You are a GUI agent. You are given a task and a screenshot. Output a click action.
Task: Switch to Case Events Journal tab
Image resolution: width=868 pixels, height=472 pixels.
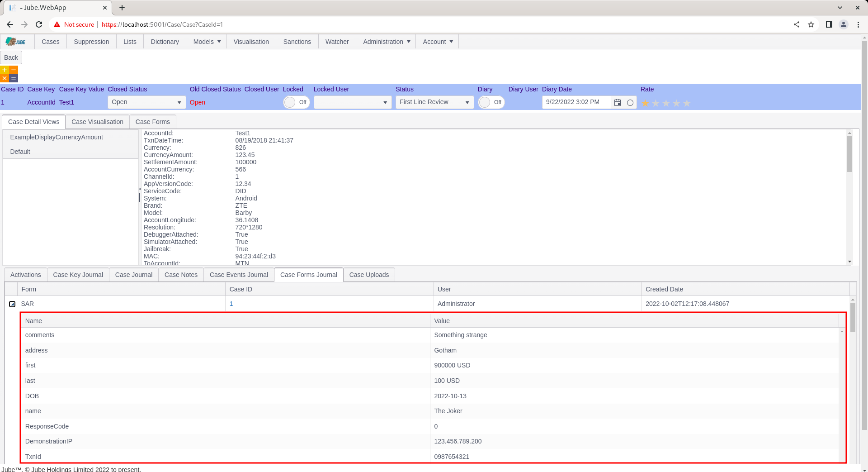[x=239, y=275]
